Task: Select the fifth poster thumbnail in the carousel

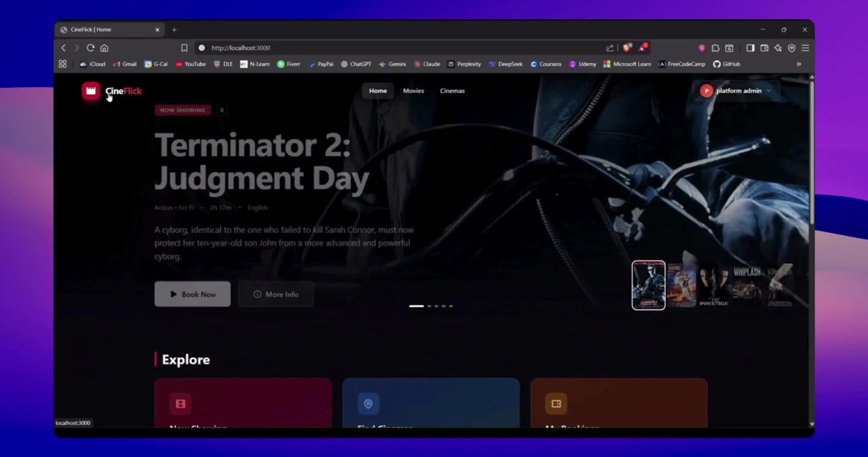Action: (x=780, y=285)
